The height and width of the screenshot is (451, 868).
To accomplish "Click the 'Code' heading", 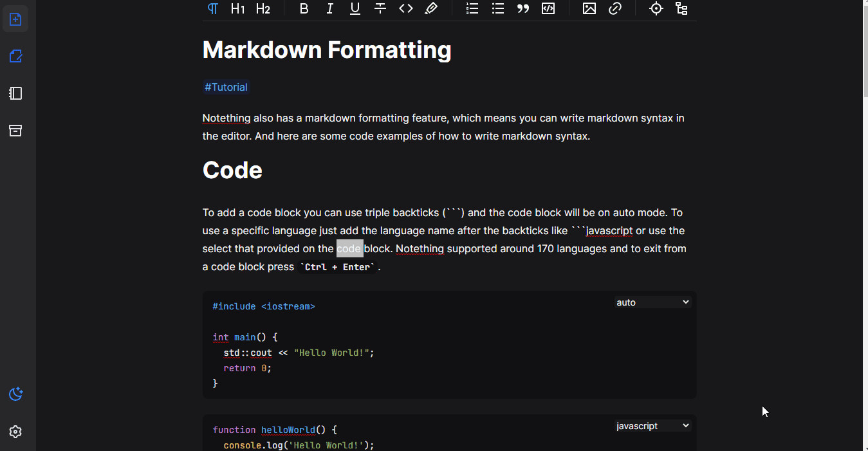I will [232, 170].
